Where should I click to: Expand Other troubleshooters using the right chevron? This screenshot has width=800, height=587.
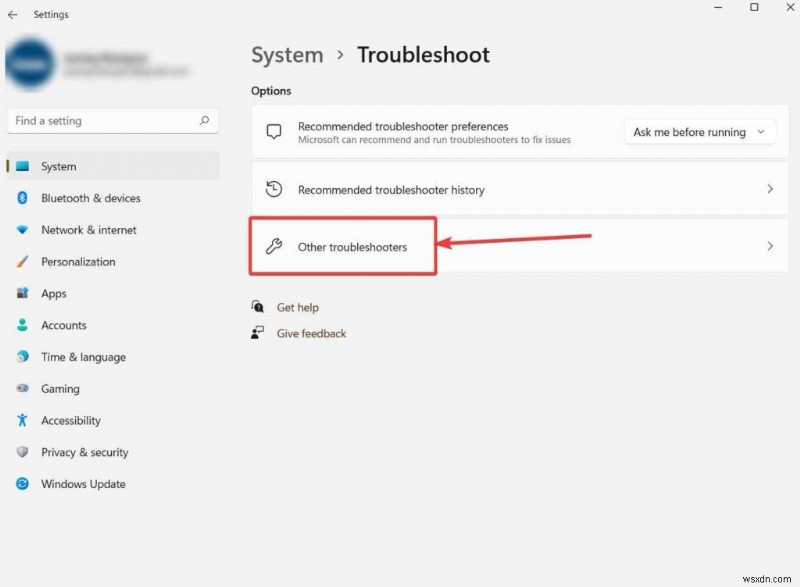pyautogui.click(x=770, y=245)
